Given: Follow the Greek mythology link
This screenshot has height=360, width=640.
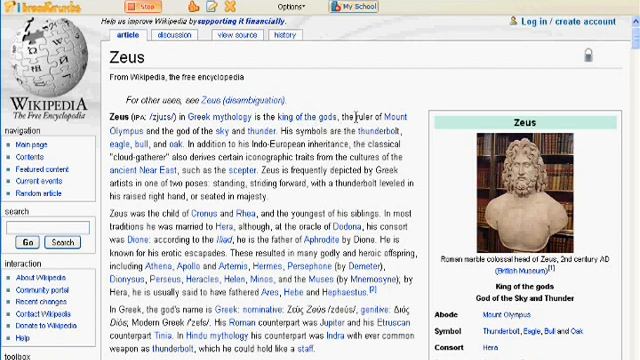Looking at the screenshot, I should pyautogui.click(x=220, y=117).
